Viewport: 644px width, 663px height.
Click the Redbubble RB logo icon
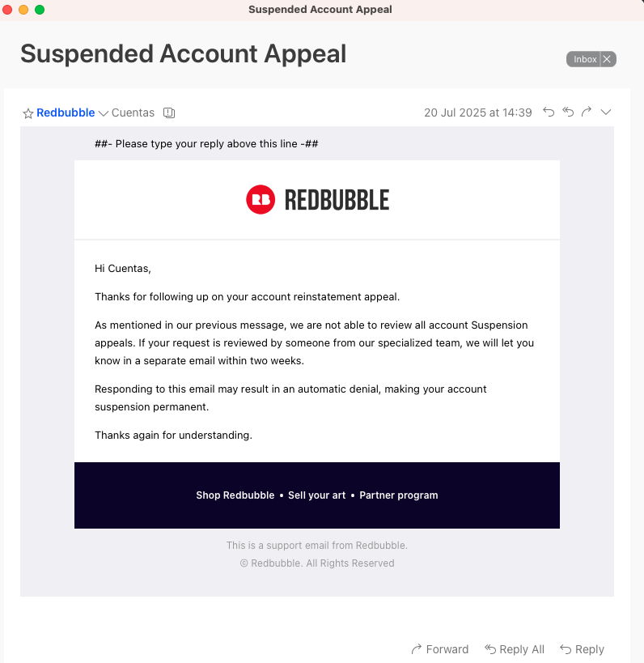click(261, 200)
